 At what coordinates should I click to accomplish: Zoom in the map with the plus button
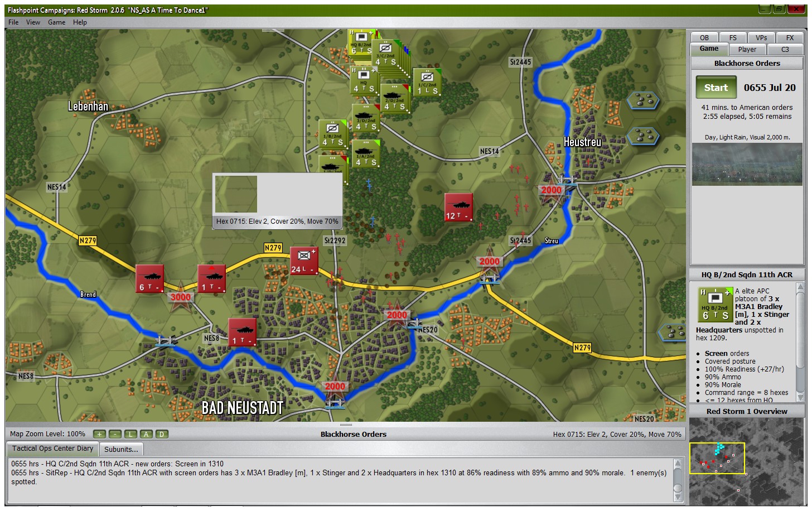[99, 434]
